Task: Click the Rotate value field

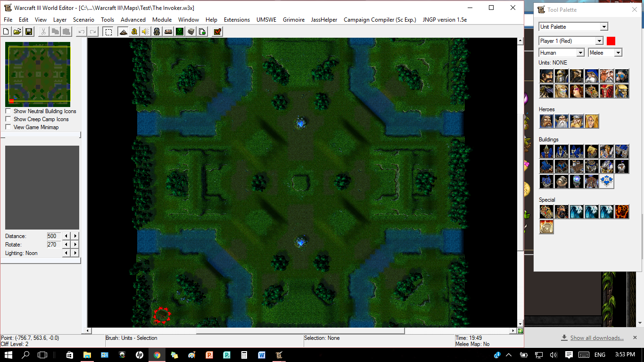Action: (53, 245)
